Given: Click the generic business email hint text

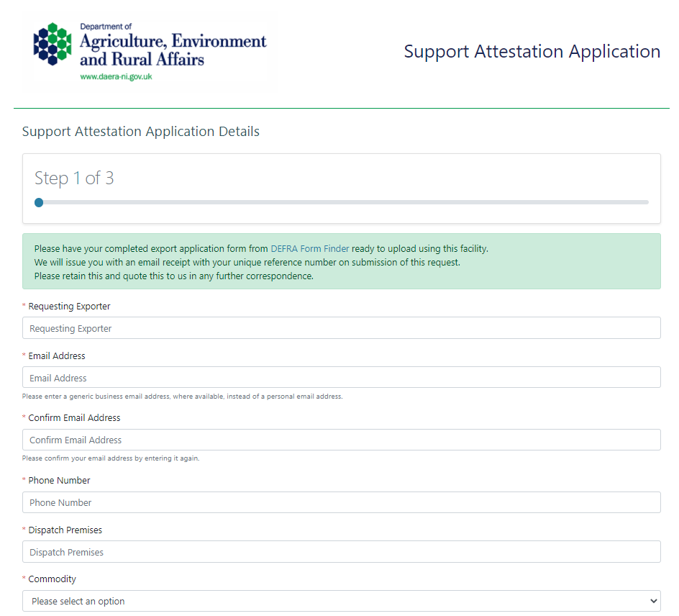Looking at the screenshot, I should tap(182, 397).
